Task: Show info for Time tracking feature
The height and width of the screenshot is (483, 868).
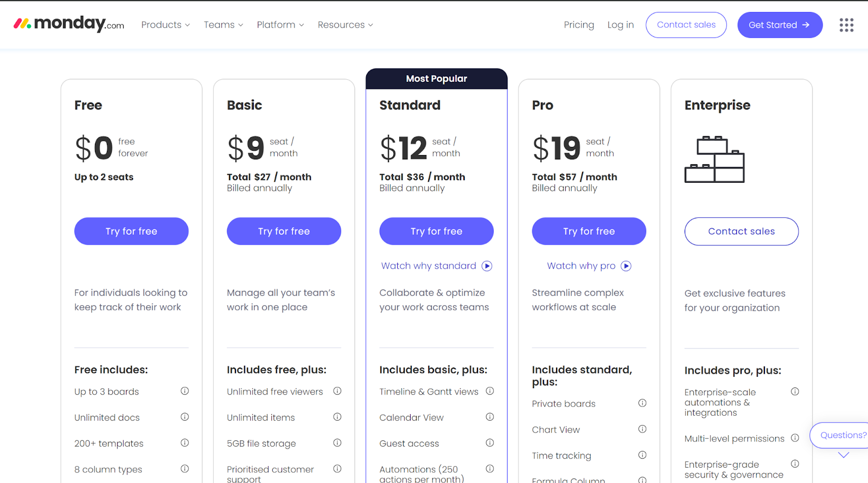Action: [642, 455]
